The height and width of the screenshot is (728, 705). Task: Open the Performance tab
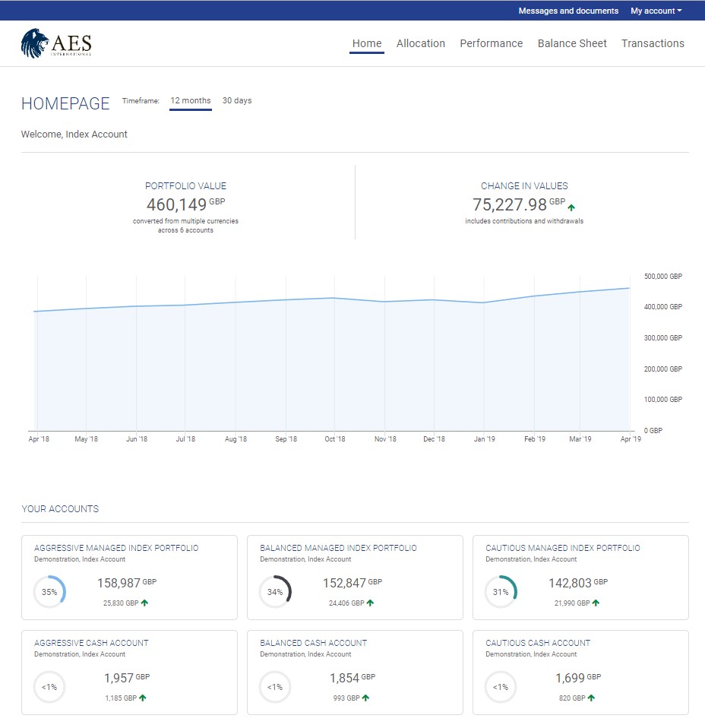pyautogui.click(x=491, y=43)
